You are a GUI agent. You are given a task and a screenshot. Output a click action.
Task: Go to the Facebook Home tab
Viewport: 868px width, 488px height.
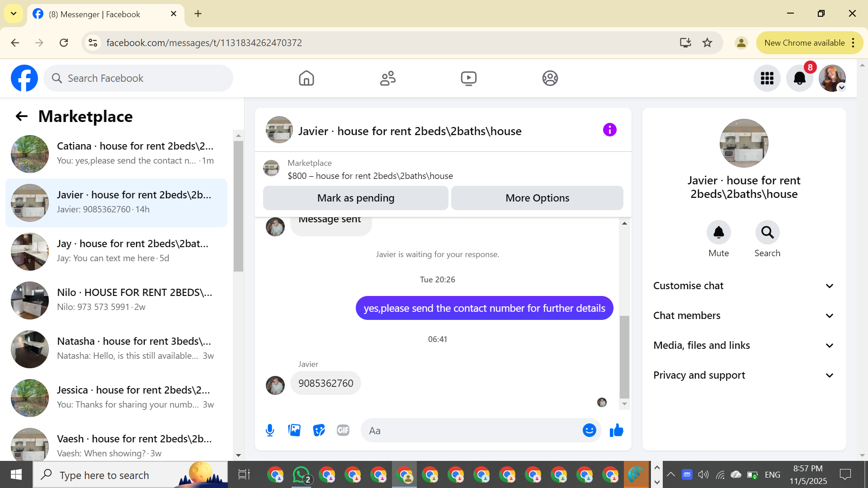coord(306,78)
